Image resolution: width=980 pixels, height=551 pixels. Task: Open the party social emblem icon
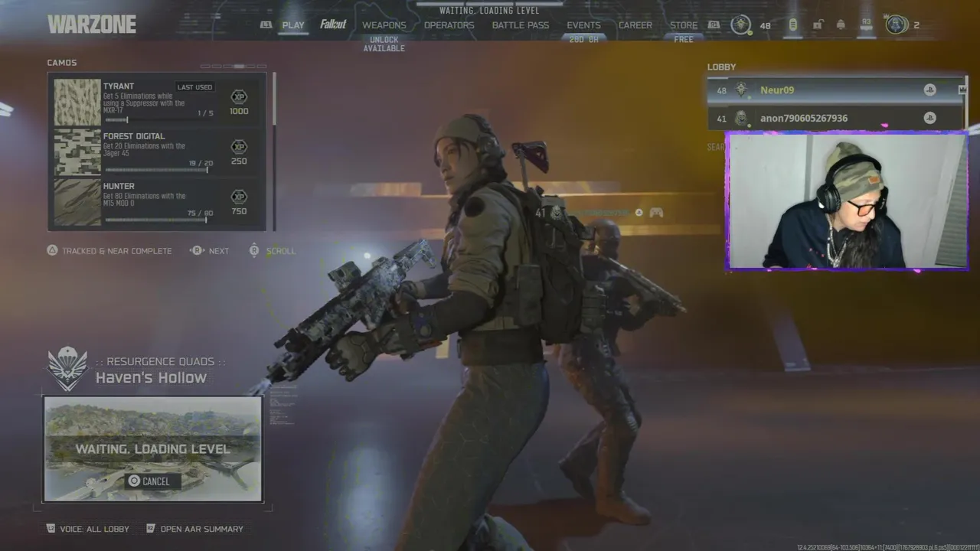pos(897,24)
